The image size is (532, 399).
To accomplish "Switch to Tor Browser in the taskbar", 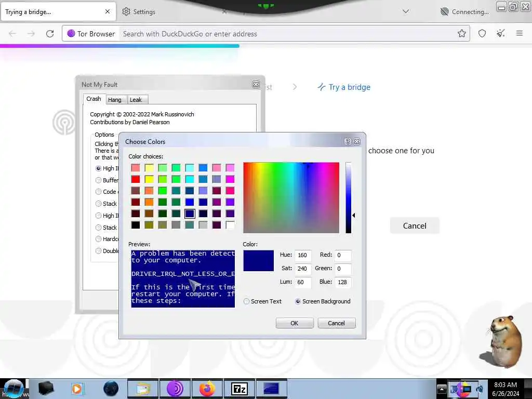I will click(175, 389).
